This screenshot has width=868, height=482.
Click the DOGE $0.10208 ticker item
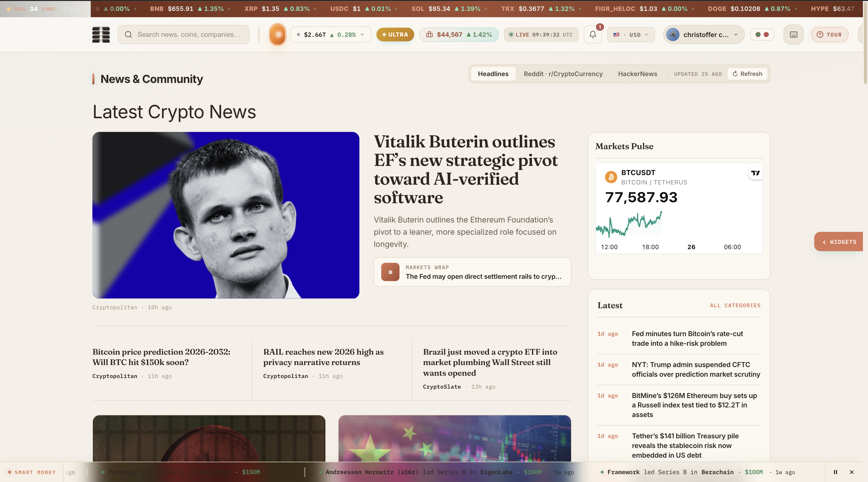point(749,9)
